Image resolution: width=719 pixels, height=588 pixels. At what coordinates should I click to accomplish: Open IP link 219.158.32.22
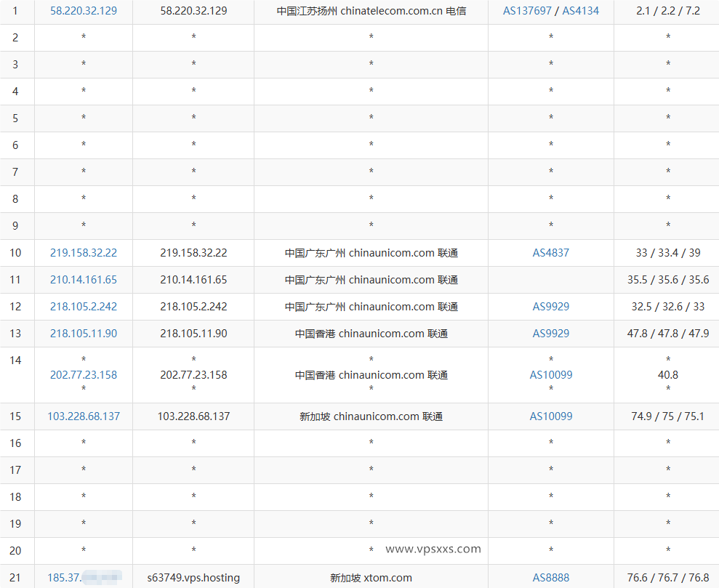(84, 252)
